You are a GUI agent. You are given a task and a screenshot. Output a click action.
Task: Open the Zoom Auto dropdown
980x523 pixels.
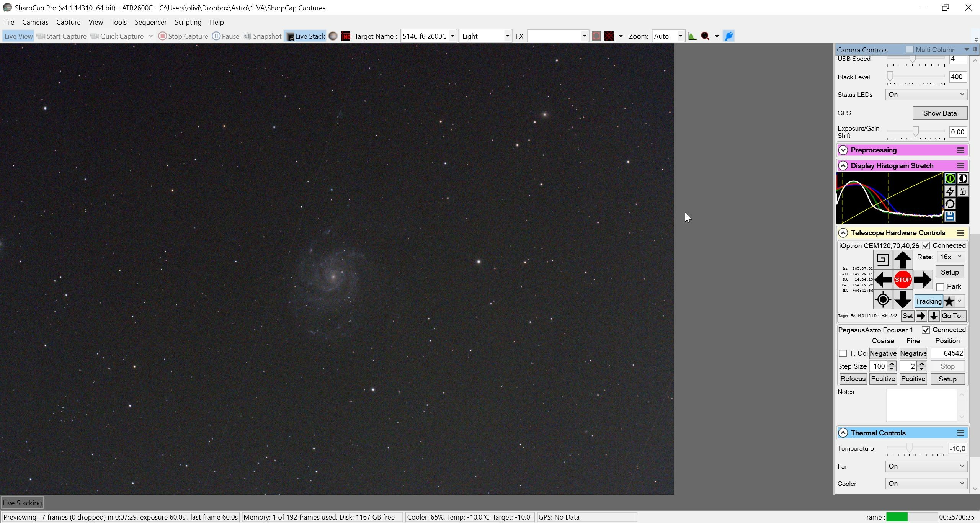(x=668, y=36)
